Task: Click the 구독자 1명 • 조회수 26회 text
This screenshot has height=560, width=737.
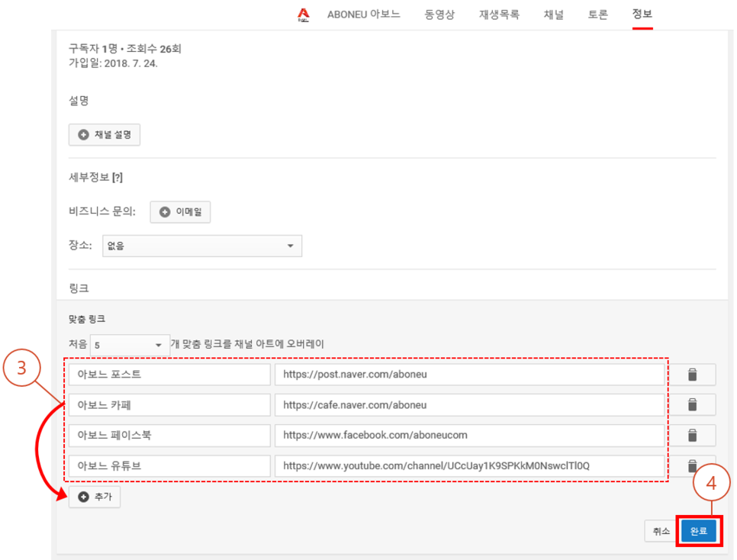Action: (125, 49)
